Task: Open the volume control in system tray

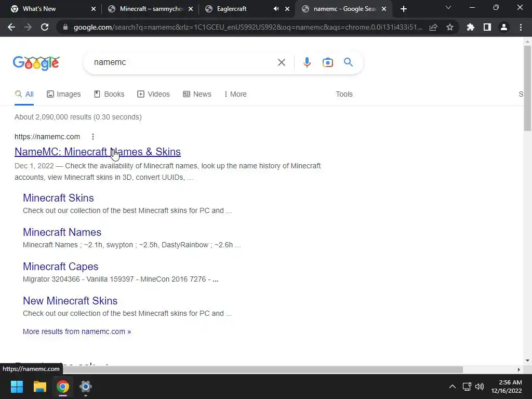Action: [480, 387]
